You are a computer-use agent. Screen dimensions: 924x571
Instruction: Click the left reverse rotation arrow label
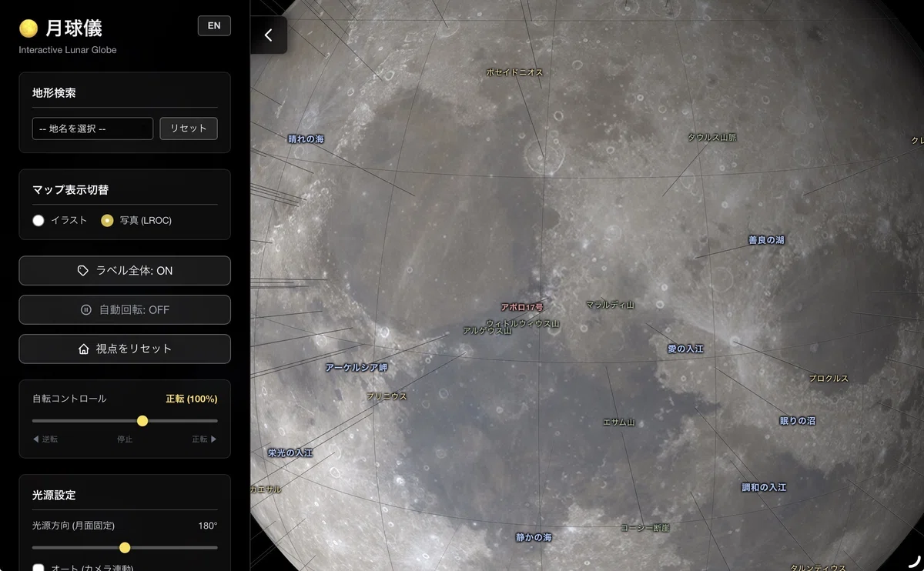point(45,439)
